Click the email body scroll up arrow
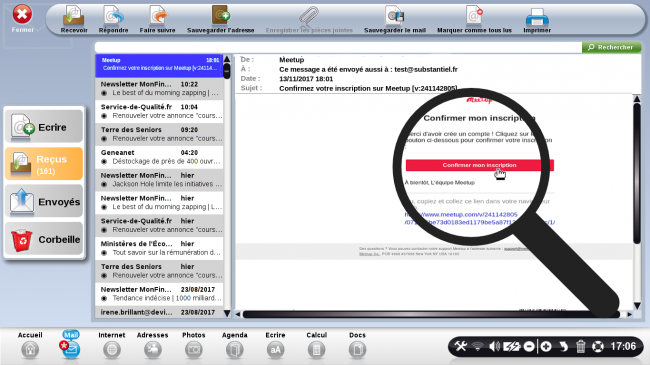Image resolution: width=650 pixels, height=365 pixels. (637, 99)
